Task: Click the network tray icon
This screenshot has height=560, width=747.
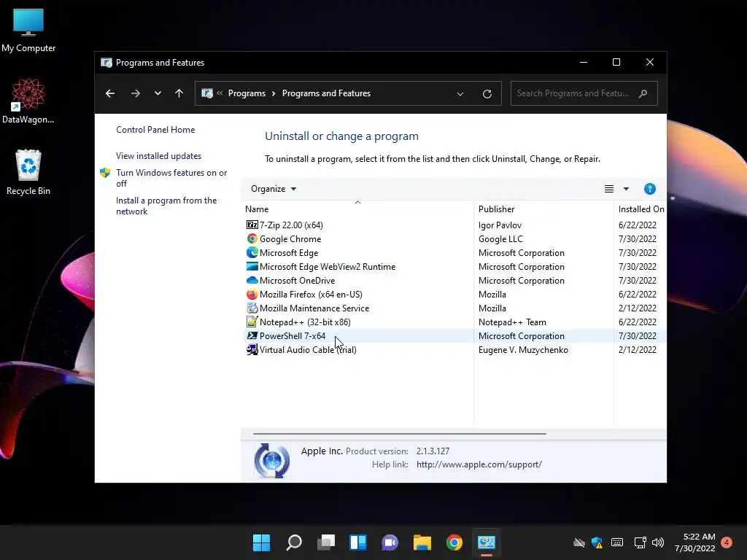Action: 640,542
